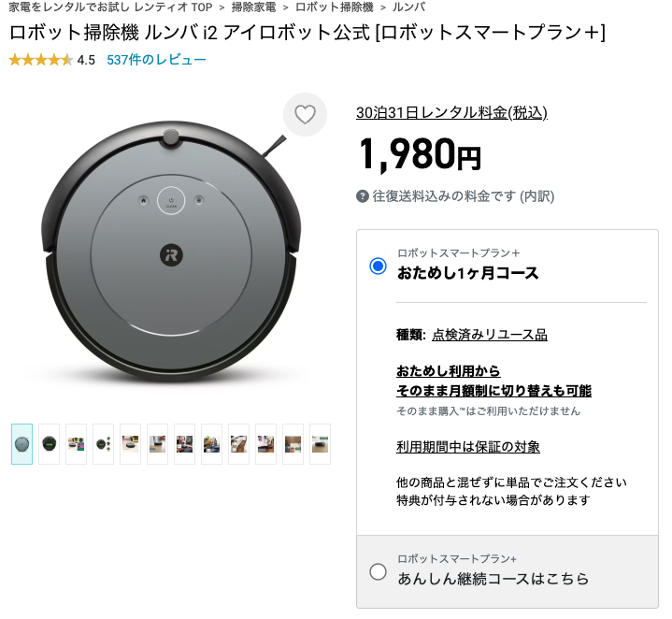The height and width of the screenshot is (619, 672).
Task: Click the おためし利用から月額制に切り替え link
Action: click(493, 381)
